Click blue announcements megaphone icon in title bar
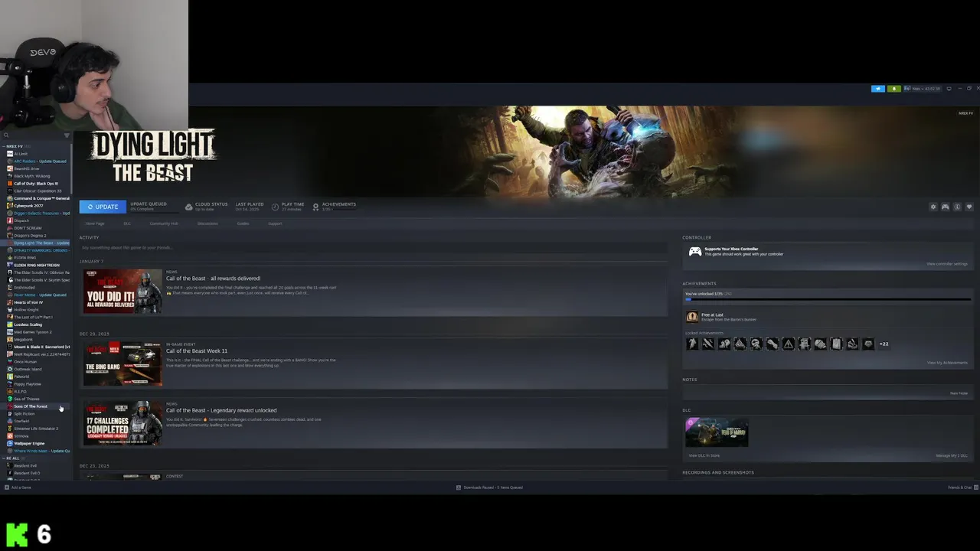The width and height of the screenshot is (980, 551). [878, 89]
